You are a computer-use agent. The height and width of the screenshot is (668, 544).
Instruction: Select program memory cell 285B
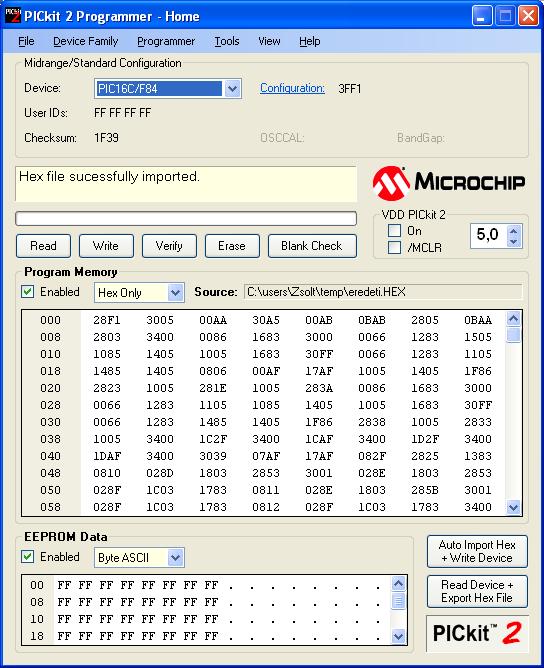pyautogui.click(x=425, y=490)
